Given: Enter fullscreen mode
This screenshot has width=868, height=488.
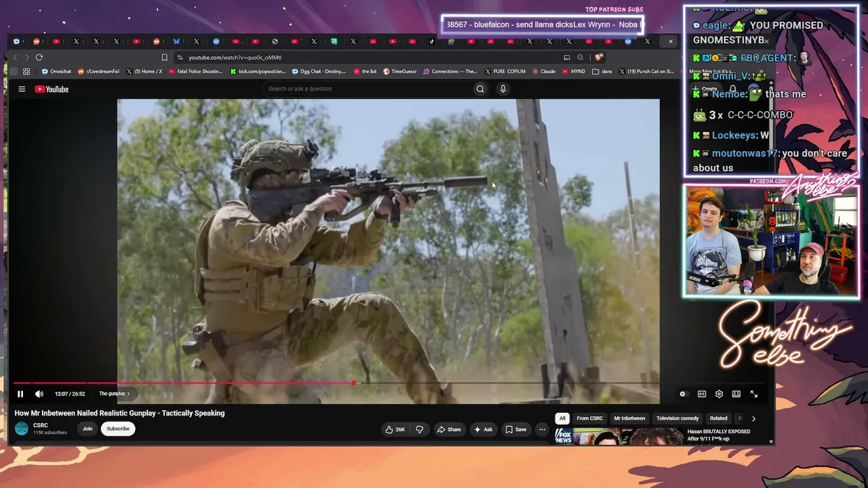Looking at the screenshot, I should pos(753,394).
